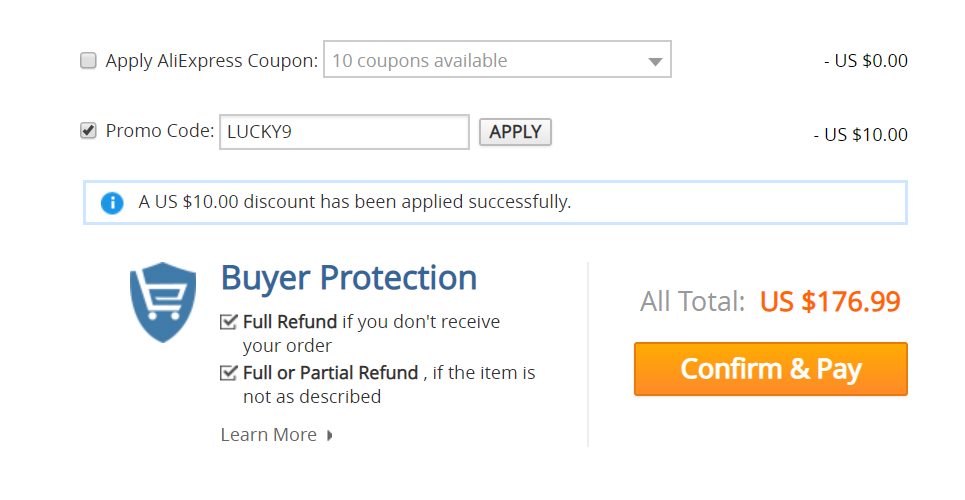Select the US $176.99 total amount

[830, 302]
